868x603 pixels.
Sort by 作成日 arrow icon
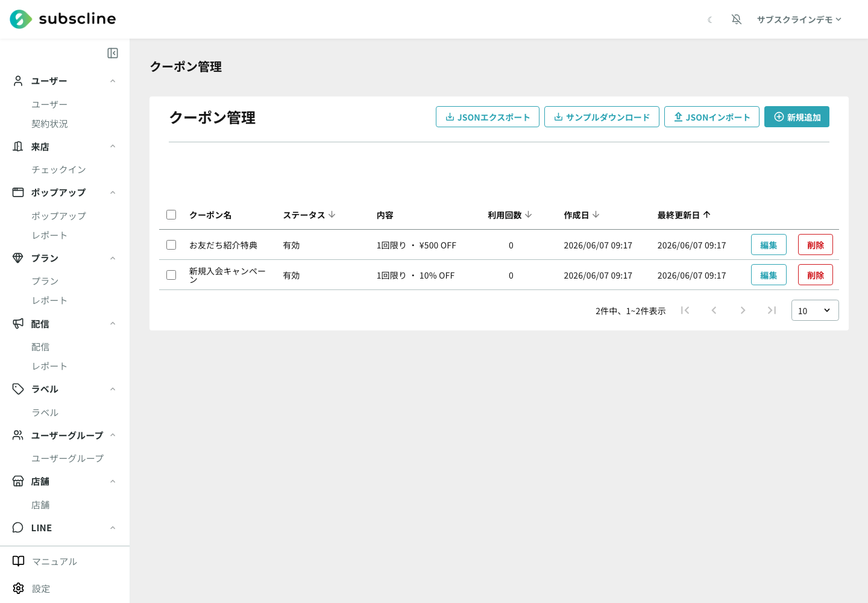pos(596,215)
